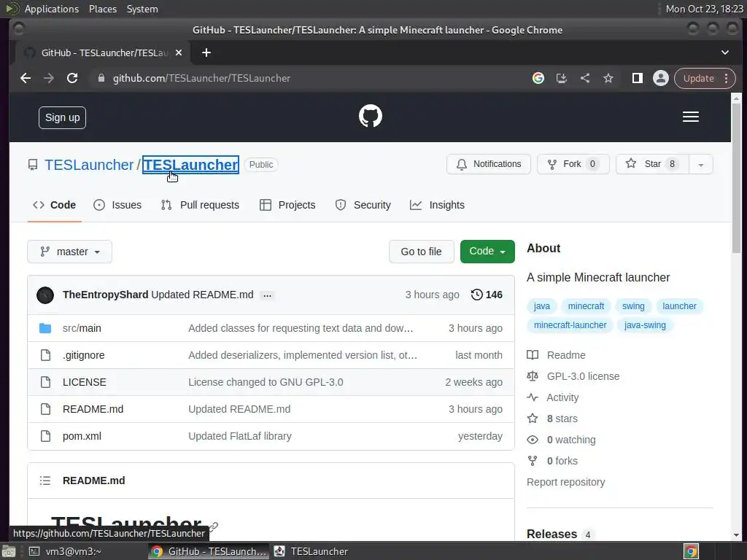Image resolution: width=747 pixels, height=560 pixels.
Task: Click the page vertical scrollbar thumb
Action: [736, 179]
